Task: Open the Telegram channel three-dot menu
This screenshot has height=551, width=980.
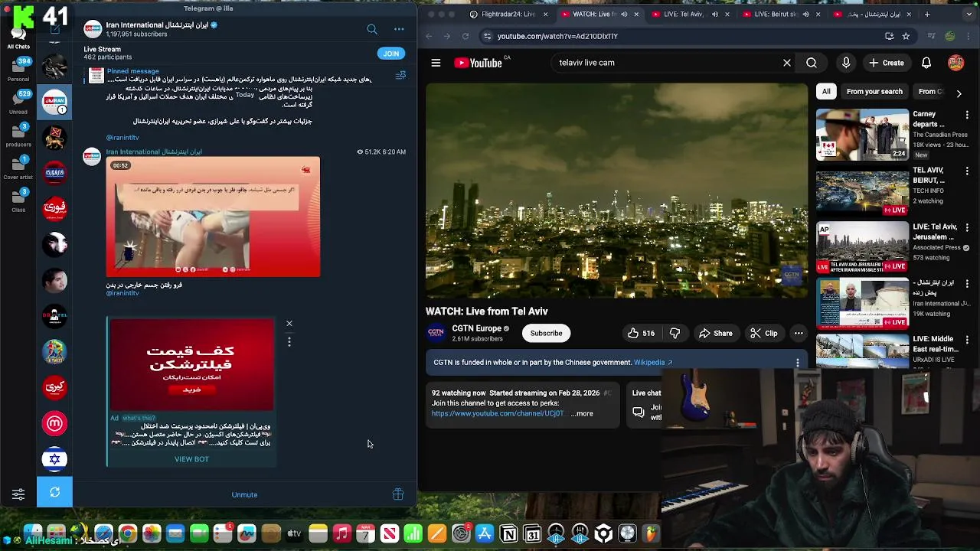Action: [x=399, y=29]
